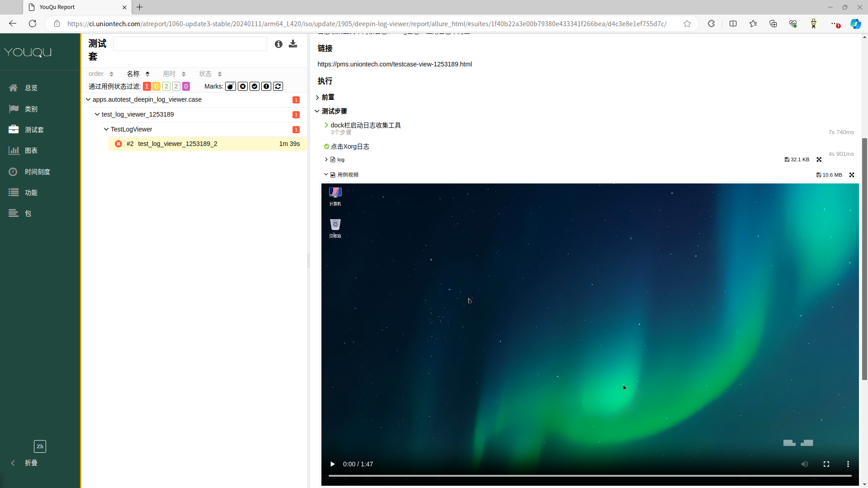Click the video progress seek bar
The width and height of the screenshot is (868, 488).
pyautogui.click(x=590, y=476)
